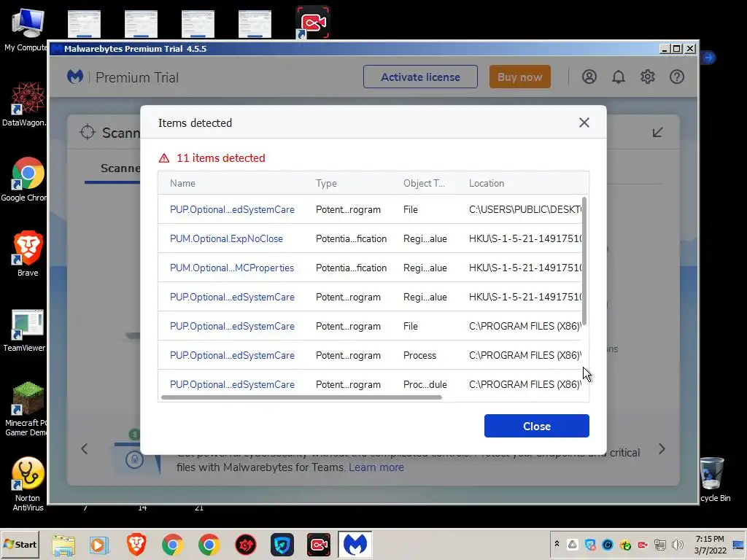Open screen recorder taskbar icon
747x560 pixels.
pos(319,545)
